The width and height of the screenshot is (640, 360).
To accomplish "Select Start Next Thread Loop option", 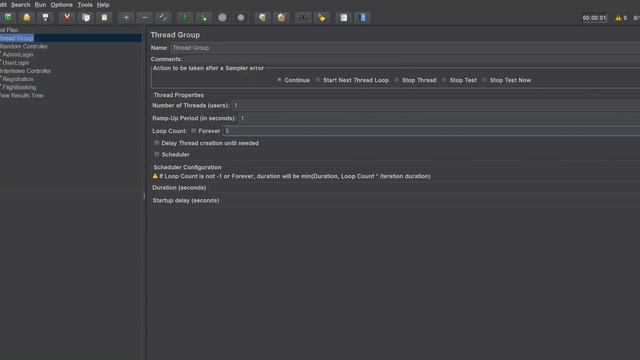I will (318, 80).
